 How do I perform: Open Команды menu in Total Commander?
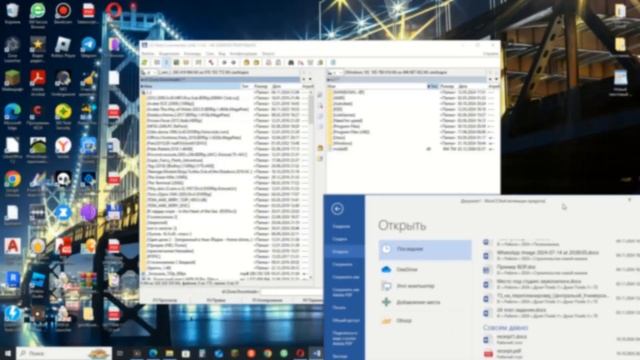tap(192, 53)
